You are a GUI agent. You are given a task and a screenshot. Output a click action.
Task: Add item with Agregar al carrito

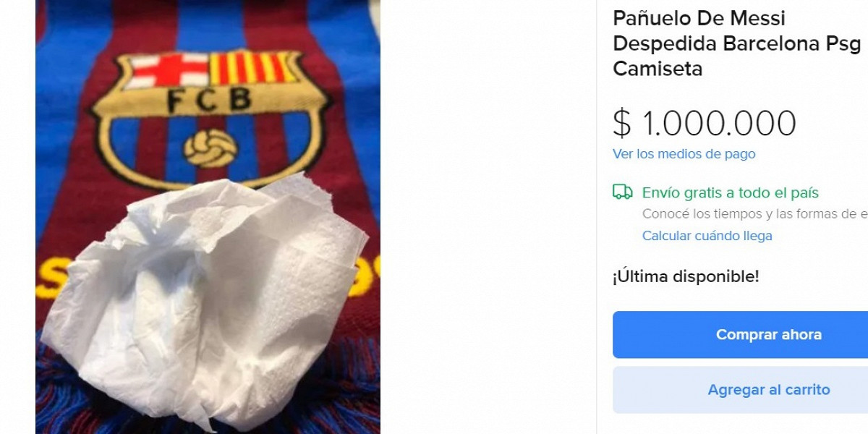(x=768, y=390)
